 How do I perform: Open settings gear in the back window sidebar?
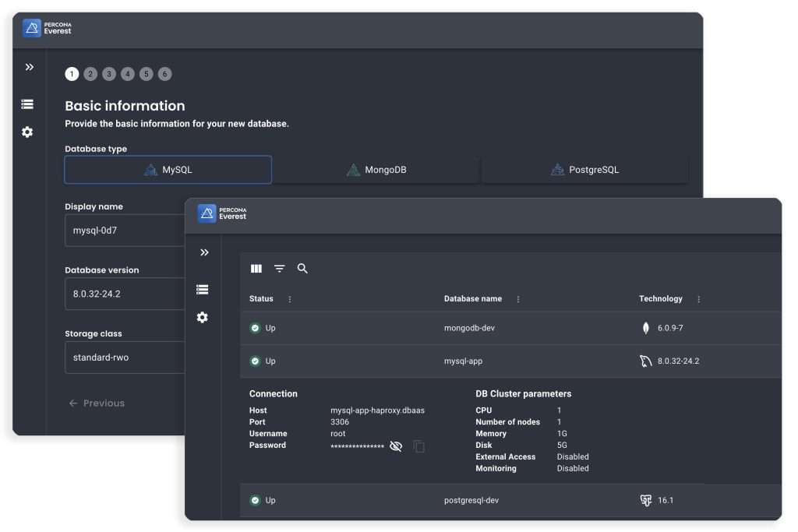(27, 132)
